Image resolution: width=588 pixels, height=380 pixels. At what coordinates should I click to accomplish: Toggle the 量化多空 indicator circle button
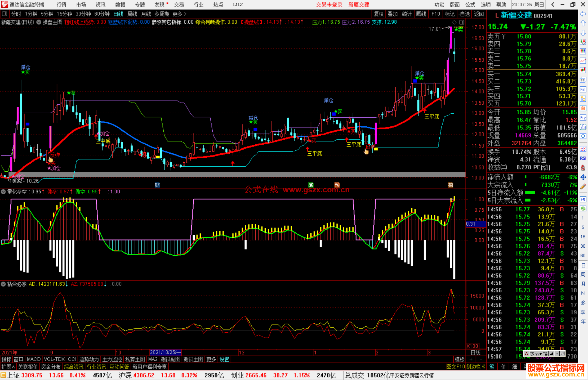click(3, 192)
